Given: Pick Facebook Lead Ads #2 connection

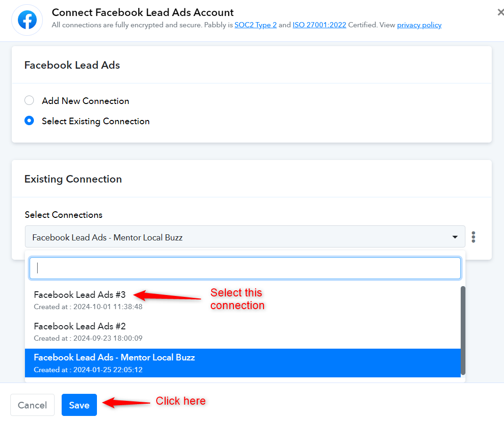Looking at the screenshot, I should 243,332.
